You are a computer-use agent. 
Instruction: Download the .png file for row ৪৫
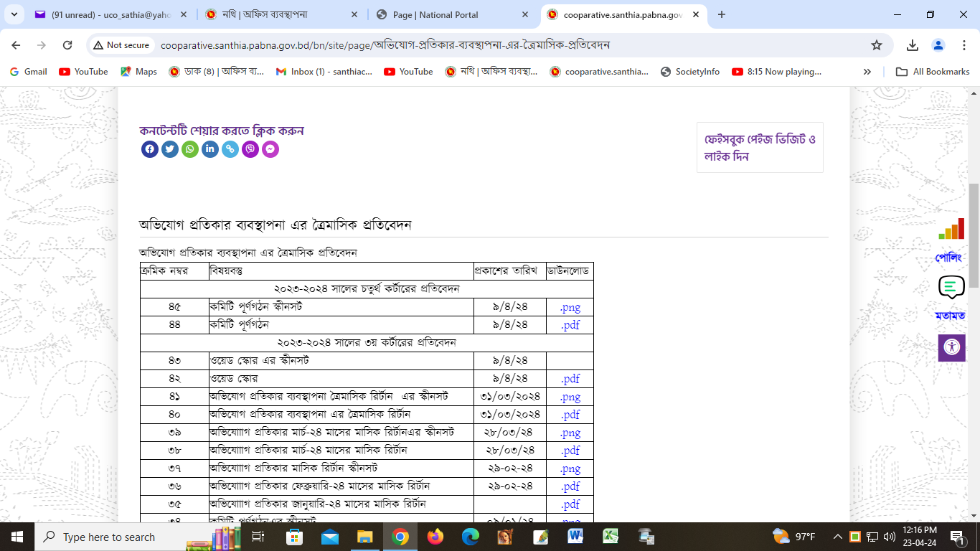click(x=570, y=307)
